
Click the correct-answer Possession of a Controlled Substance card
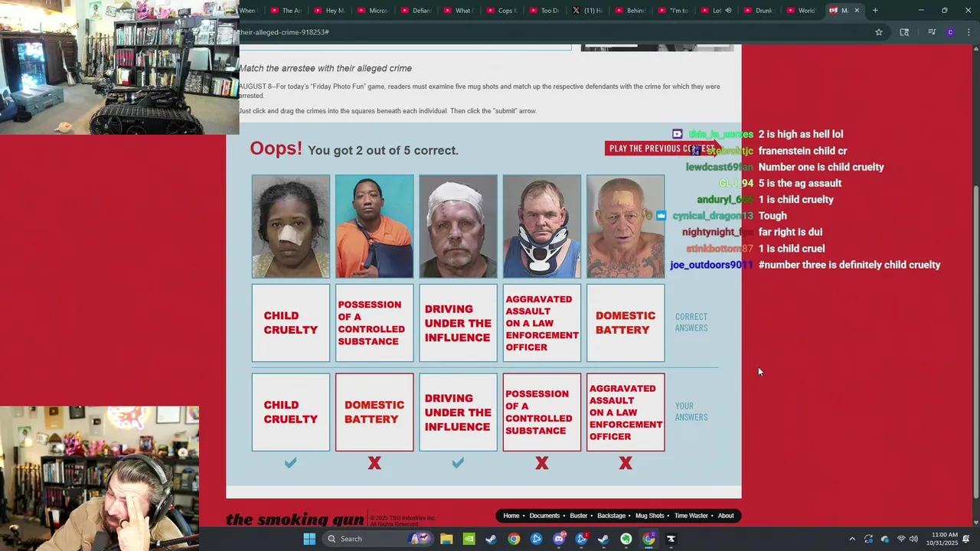pos(374,323)
